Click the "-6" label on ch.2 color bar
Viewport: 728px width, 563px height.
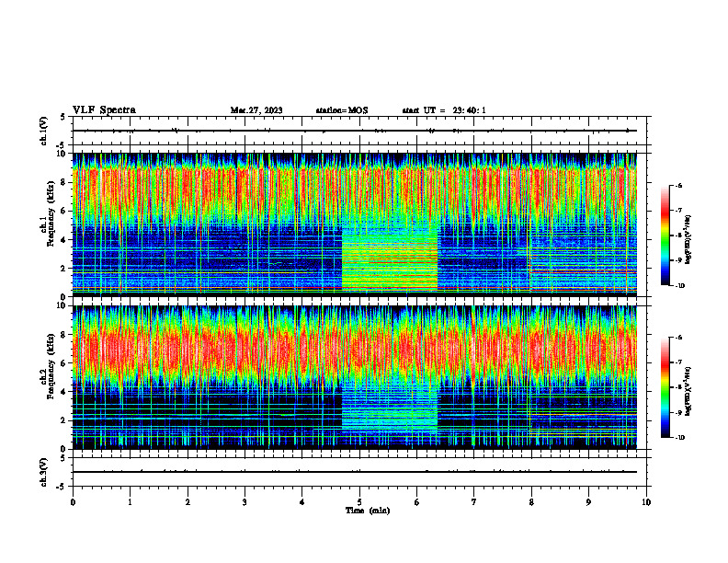click(678, 338)
